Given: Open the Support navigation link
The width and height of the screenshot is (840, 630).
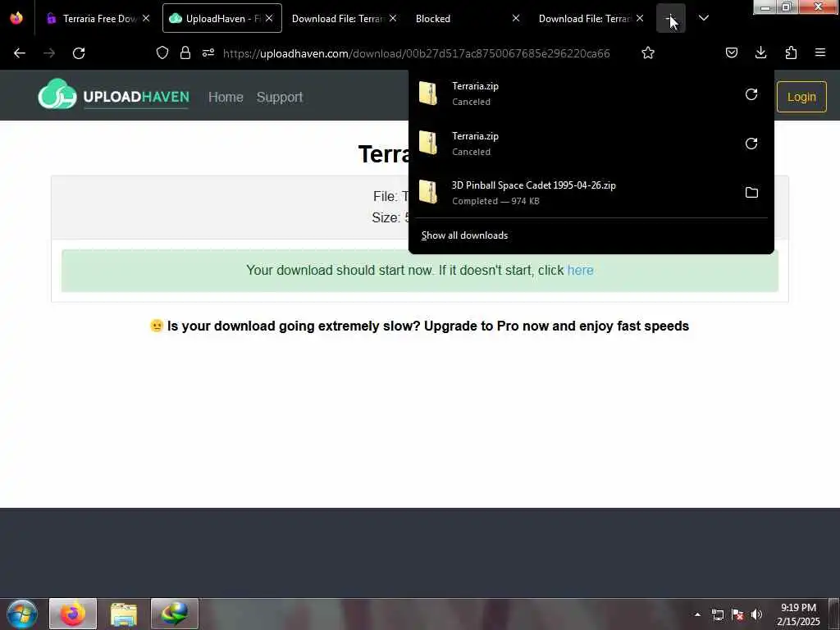Looking at the screenshot, I should coord(279,97).
